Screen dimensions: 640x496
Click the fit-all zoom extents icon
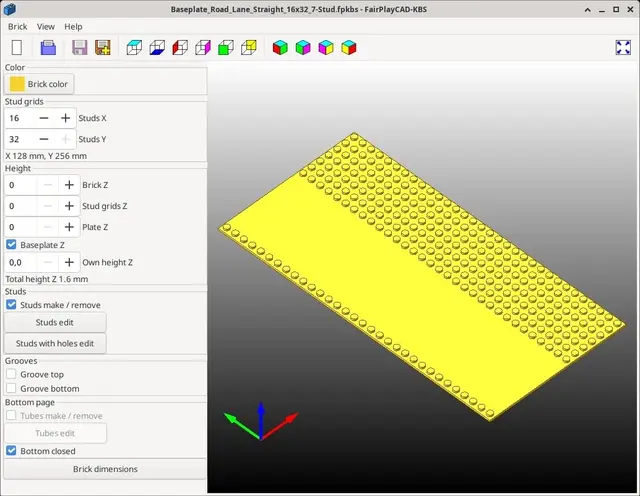point(623,47)
